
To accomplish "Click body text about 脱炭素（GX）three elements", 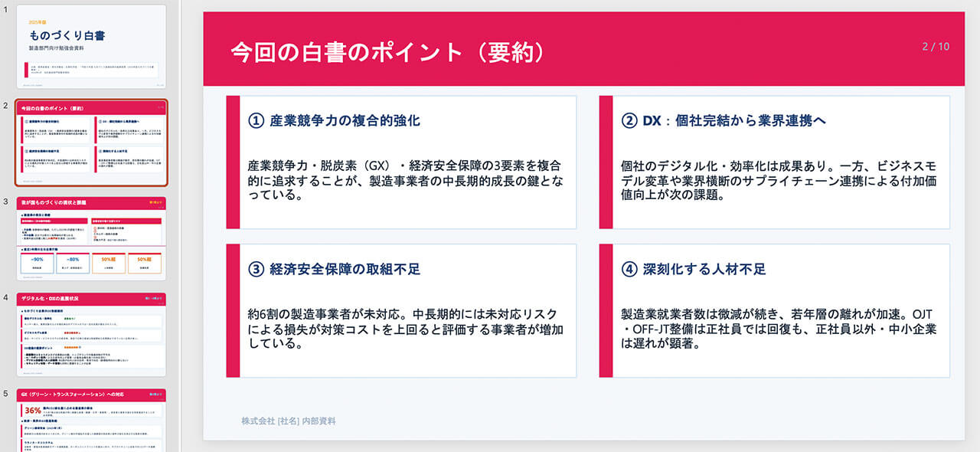I will point(405,180).
